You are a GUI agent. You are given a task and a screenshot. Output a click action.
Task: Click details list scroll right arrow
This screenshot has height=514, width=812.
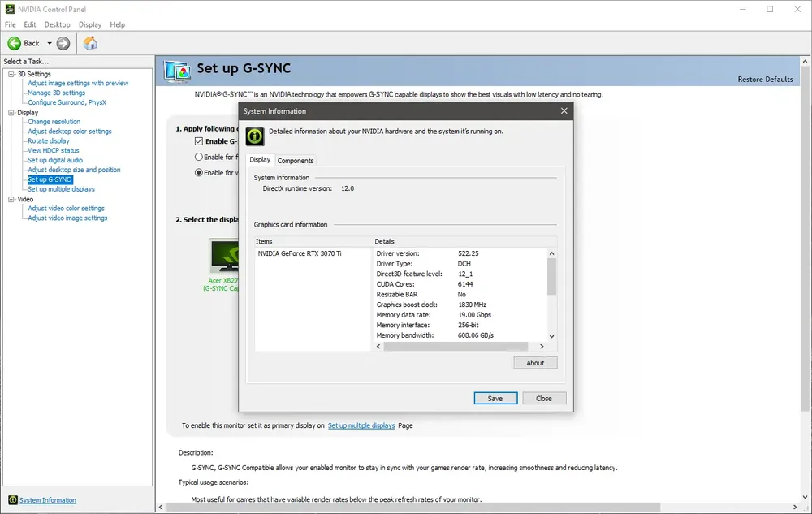coord(542,346)
